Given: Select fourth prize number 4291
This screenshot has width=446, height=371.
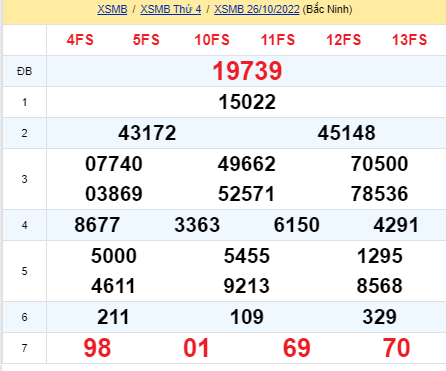Looking at the screenshot, I should (396, 225).
